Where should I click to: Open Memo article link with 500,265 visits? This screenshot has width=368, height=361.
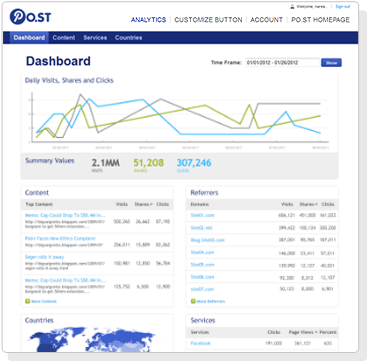point(66,215)
